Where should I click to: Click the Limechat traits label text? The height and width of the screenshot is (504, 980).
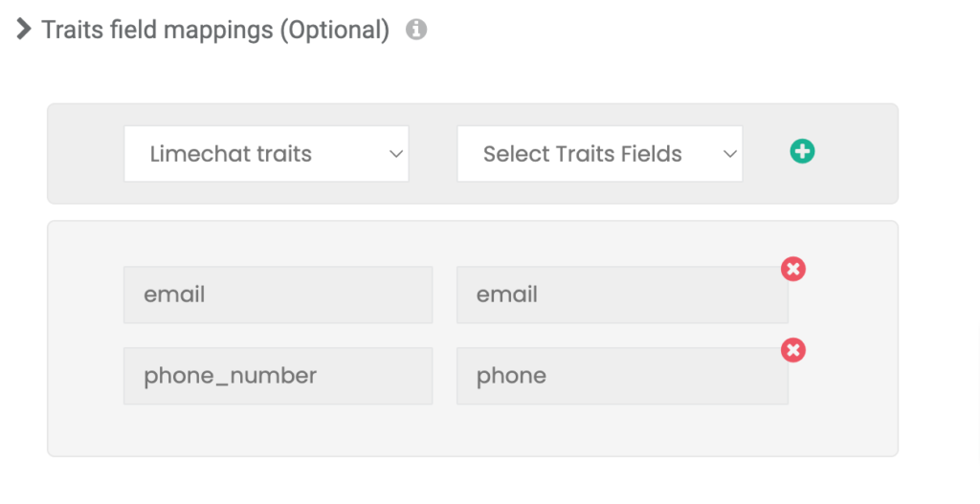[231, 154]
